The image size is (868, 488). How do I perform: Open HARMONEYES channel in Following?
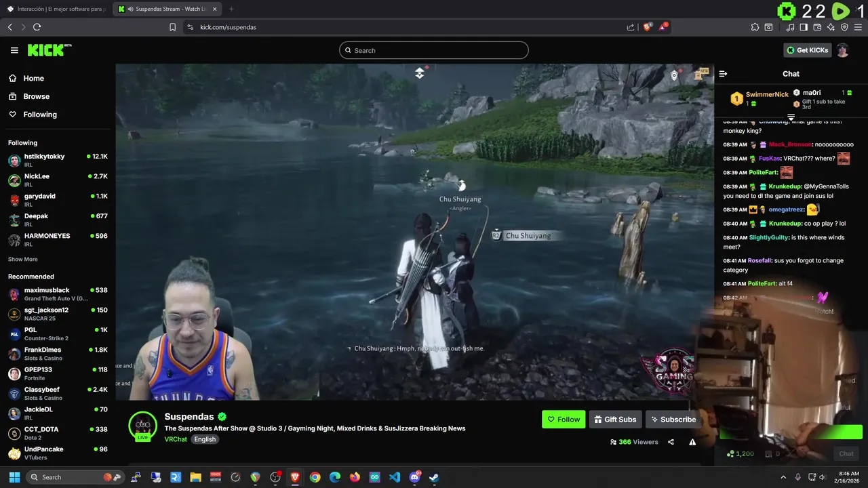tap(58, 239)
